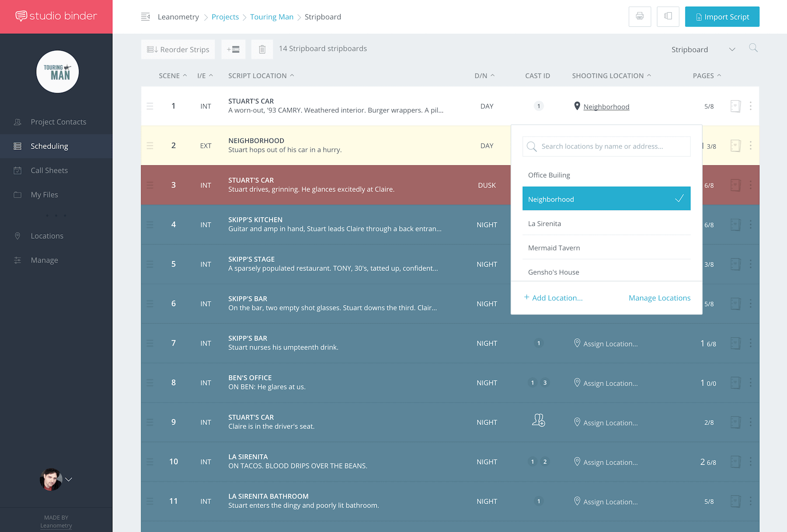This screenshot has height=532, width=787.
Task: Print the stripboard with the printer icon
Action: pos(640,17)
